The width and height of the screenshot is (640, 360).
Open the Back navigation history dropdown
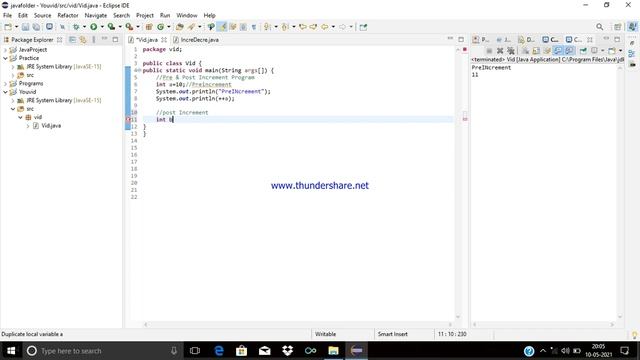pyautogui.click(x=333, y=27)
